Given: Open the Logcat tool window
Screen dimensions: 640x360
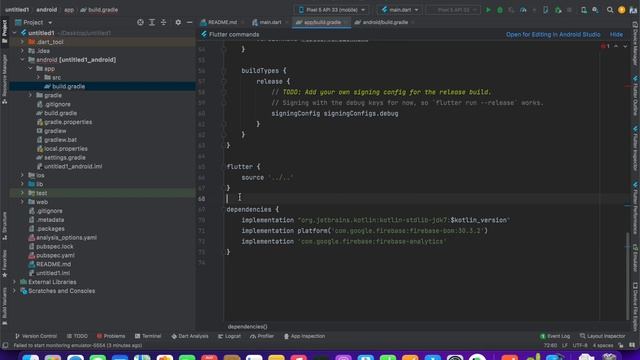Looking at the screenshot, I should coord(229,336).
